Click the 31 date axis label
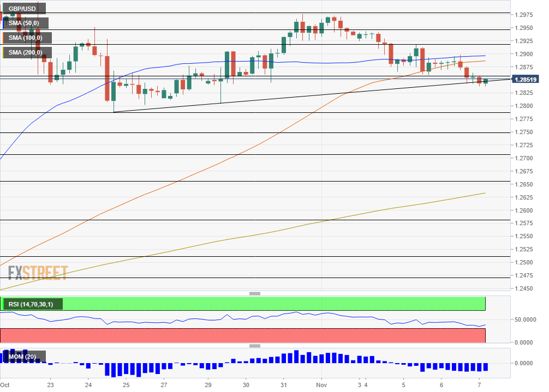The width and height of the screenshot is (549, 392). pos(284,385)
